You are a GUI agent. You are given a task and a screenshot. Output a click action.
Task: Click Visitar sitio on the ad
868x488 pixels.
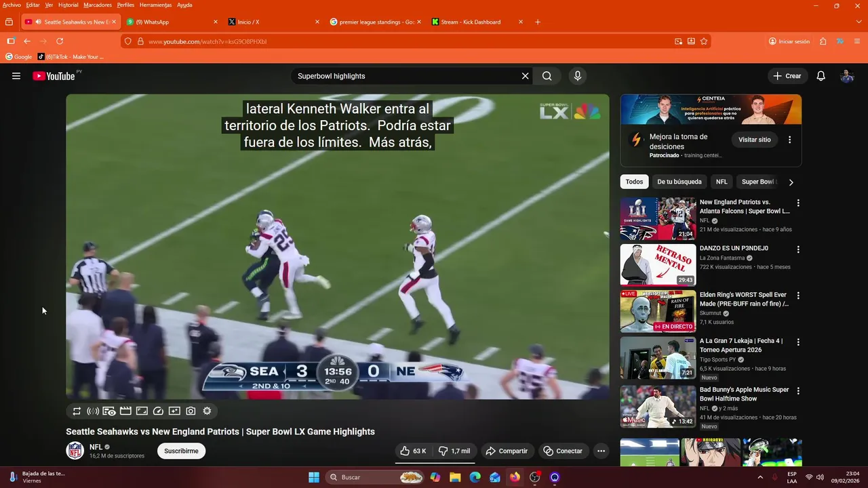click(754, 140)
